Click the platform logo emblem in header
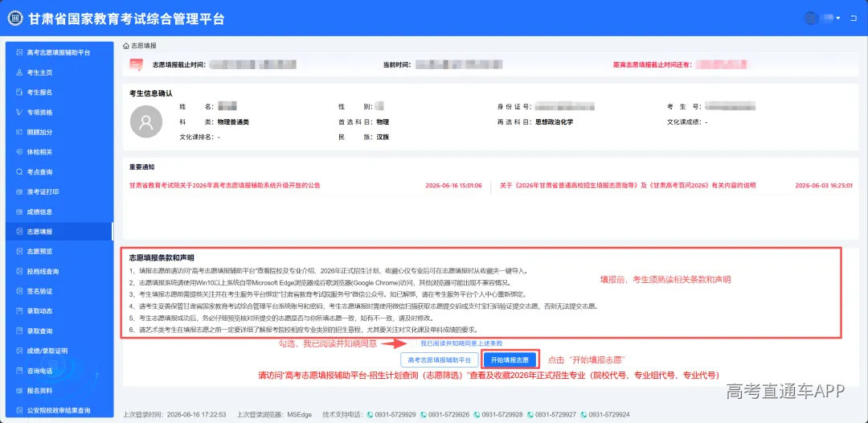Screen dimensions: 868x423 [15, 18]
